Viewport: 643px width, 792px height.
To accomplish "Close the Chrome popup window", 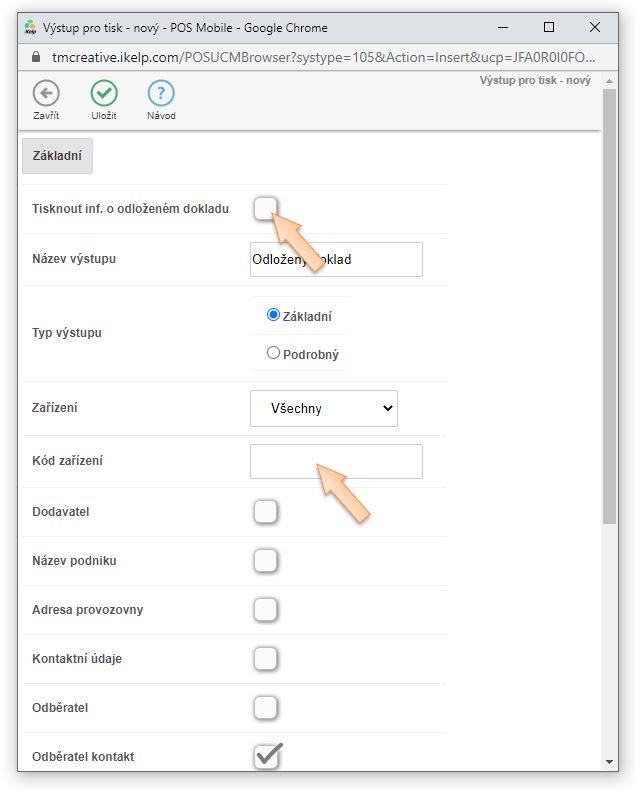I will (595, 27).
